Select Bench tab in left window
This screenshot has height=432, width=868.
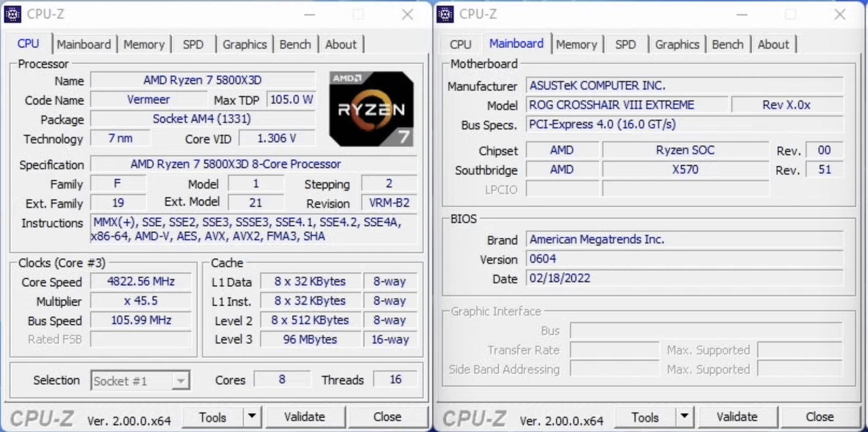[295, 44]
